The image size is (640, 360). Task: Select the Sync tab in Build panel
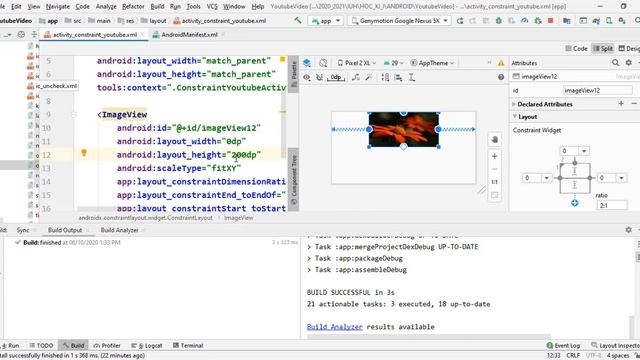point(23,230)
